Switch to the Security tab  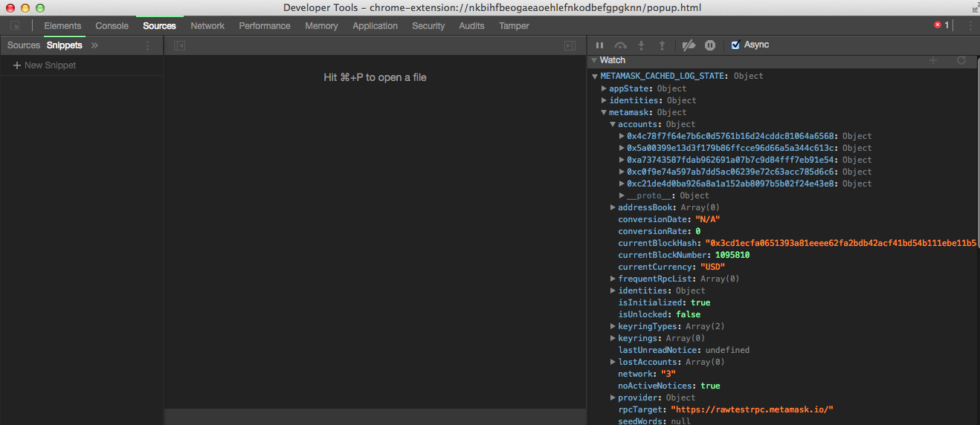click(428, 25)
